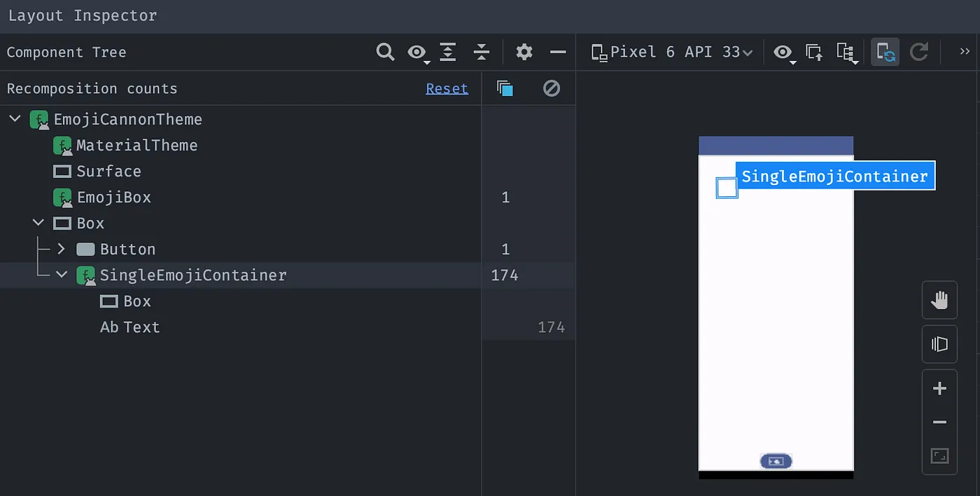Toggle live updates button
The image size is (980, 496).
885,53
